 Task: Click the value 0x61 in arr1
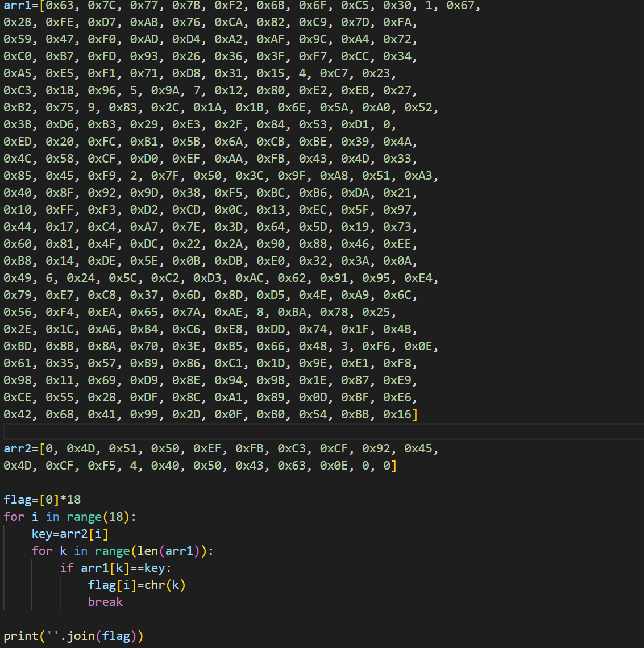click(x=18, y=363)
